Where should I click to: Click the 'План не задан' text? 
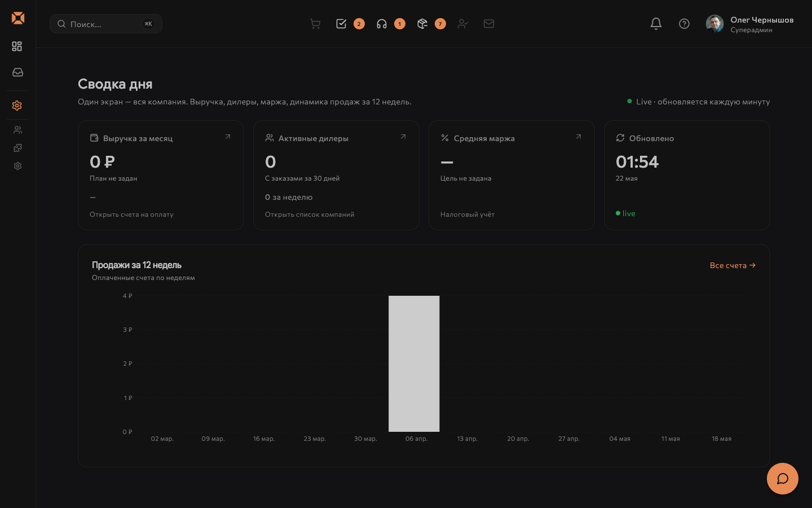coord(113,178)
